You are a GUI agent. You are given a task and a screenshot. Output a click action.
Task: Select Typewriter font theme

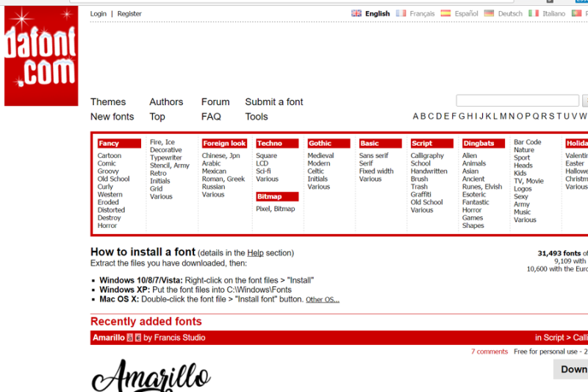point(166,157)
